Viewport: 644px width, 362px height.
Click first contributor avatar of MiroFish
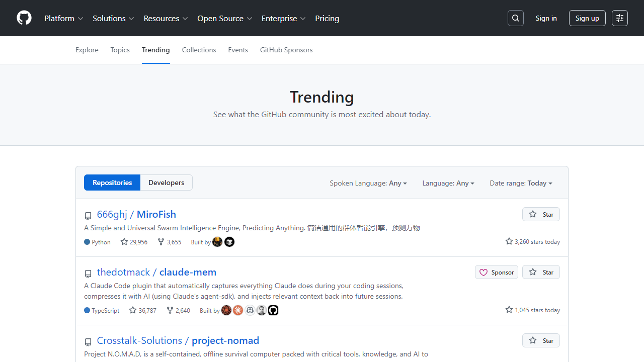tap(217, 242)
